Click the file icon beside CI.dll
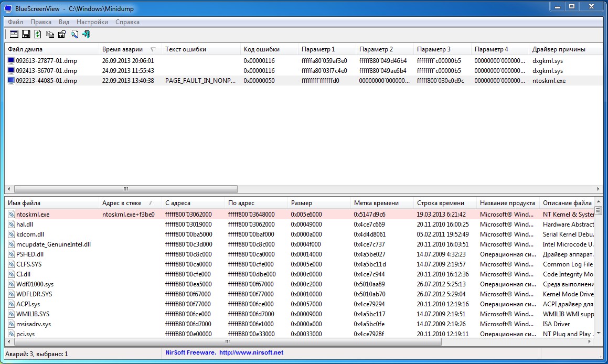 point(11,274)
